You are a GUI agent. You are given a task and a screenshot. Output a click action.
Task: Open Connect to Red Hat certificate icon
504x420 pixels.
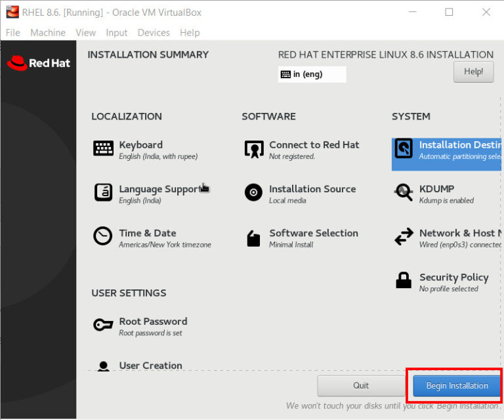point(253,149)
